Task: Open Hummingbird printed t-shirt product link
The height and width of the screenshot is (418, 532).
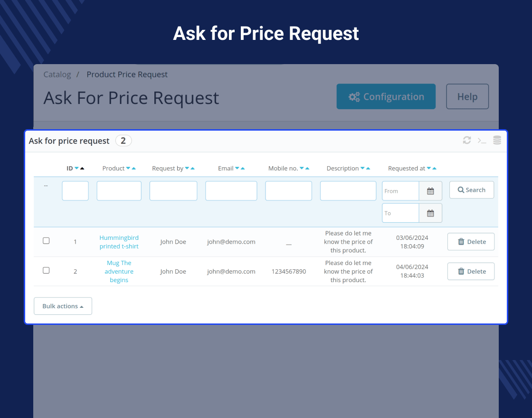Action: click(119, 242)
